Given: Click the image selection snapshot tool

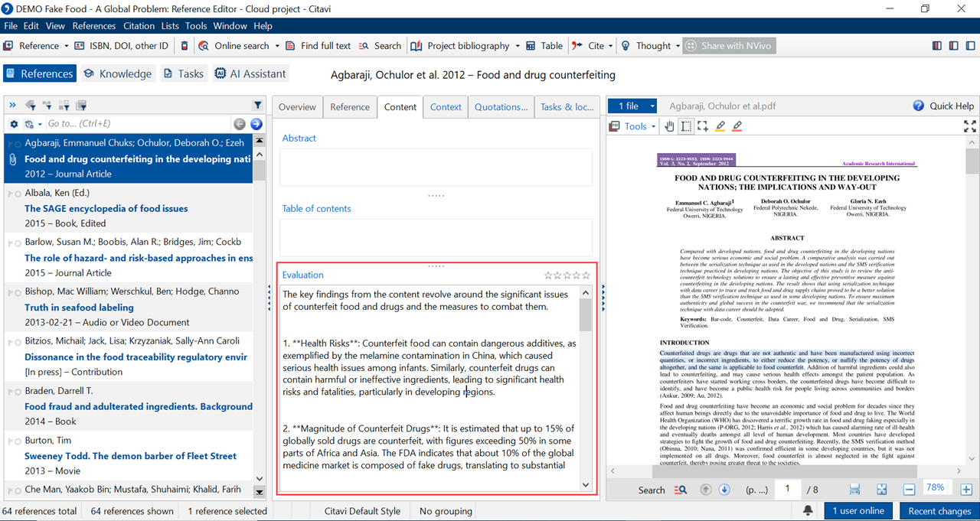Looking at the screenshot, I should [703, 126].
